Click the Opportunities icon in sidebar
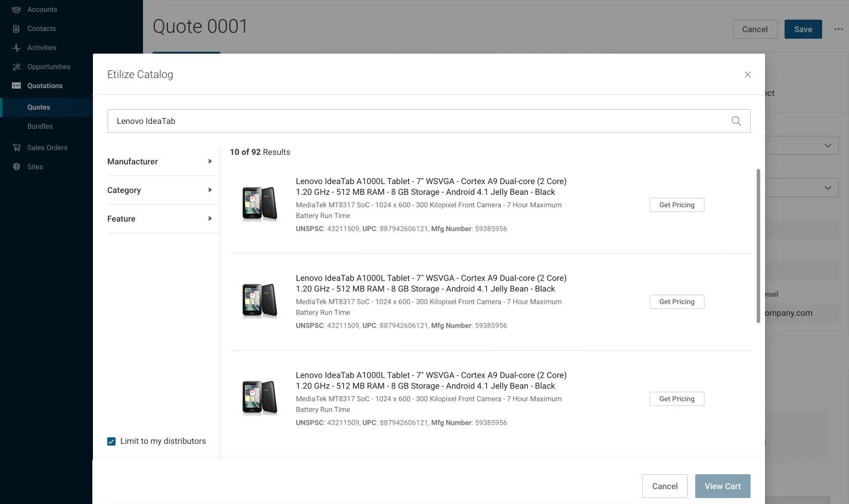849x504 pixels. [17, 67]
